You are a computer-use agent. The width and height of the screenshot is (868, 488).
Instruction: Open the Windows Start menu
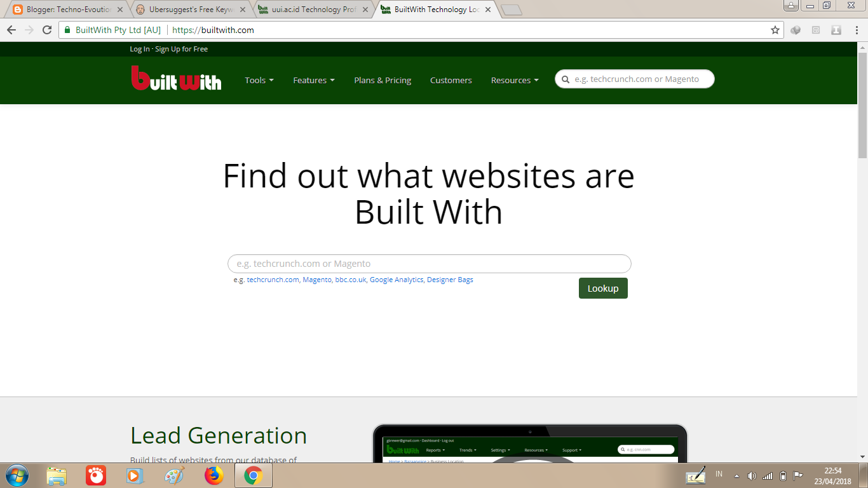16,475
